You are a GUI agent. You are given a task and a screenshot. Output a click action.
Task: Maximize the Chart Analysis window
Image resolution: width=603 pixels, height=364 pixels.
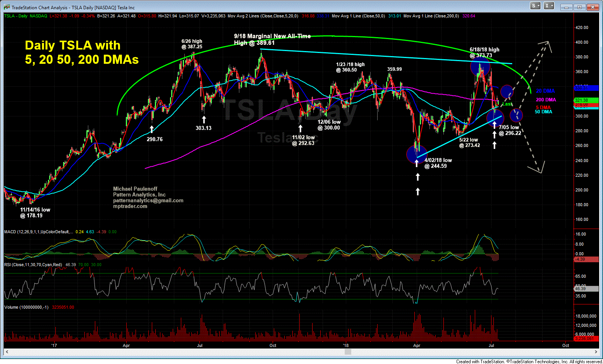coord(580,7)
